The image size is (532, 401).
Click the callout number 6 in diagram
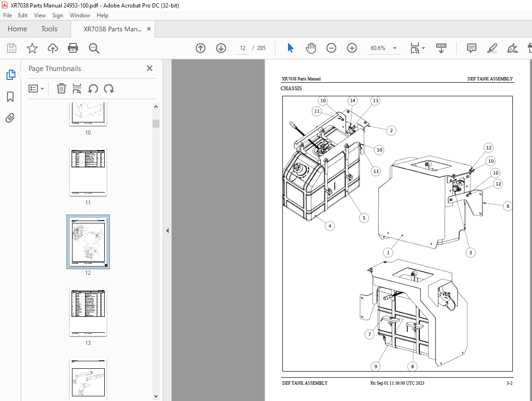pos(508,206)
